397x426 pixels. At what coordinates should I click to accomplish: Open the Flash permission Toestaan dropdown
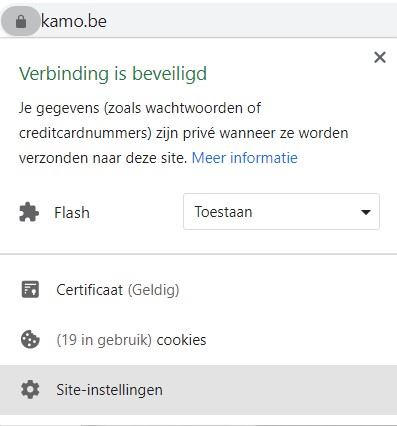point(281,211)
